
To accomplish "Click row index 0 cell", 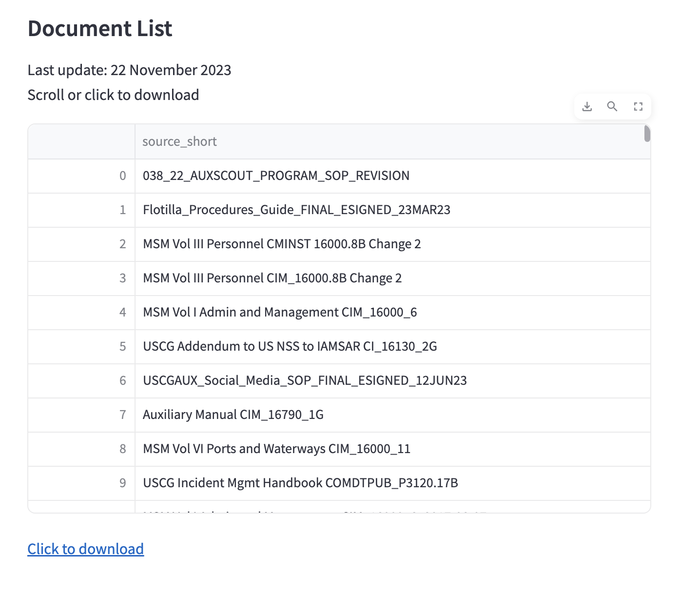I will [x=81, y=176].
